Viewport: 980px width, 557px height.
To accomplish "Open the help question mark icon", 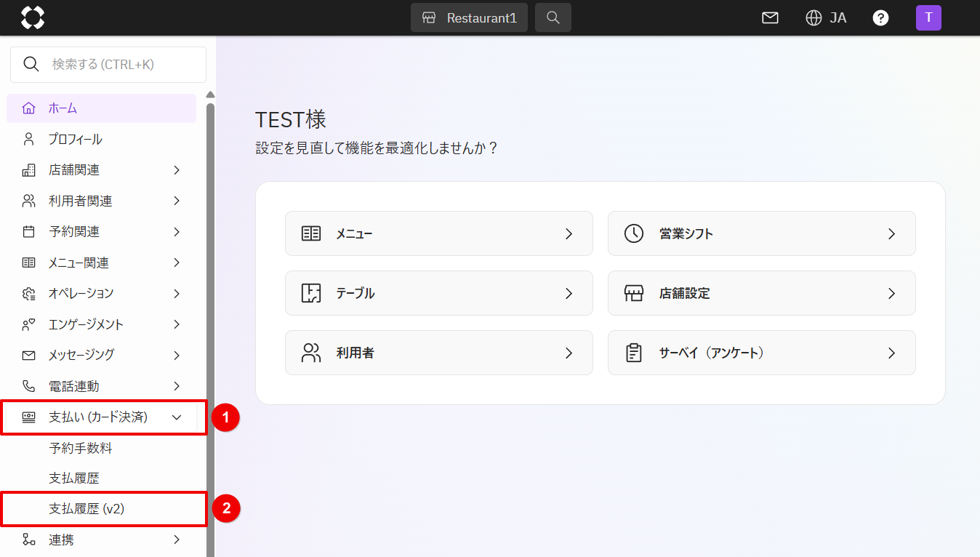I will [x=880, y=18].
